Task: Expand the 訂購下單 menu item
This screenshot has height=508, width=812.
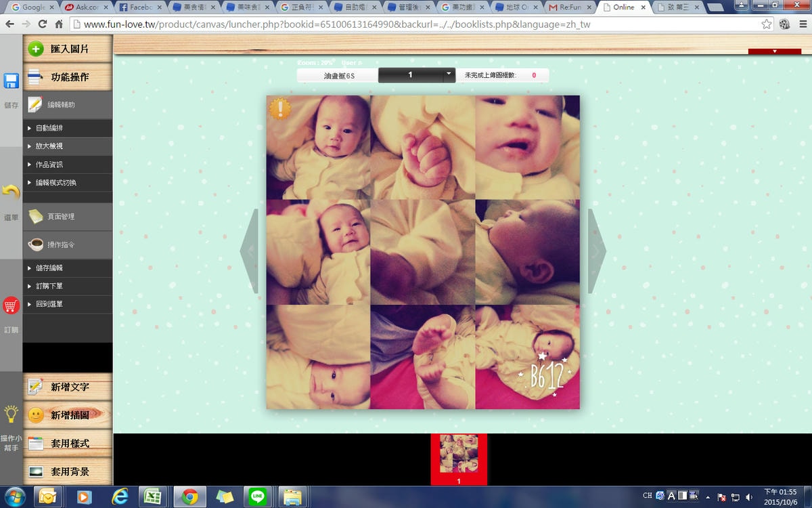Action: 68,286
